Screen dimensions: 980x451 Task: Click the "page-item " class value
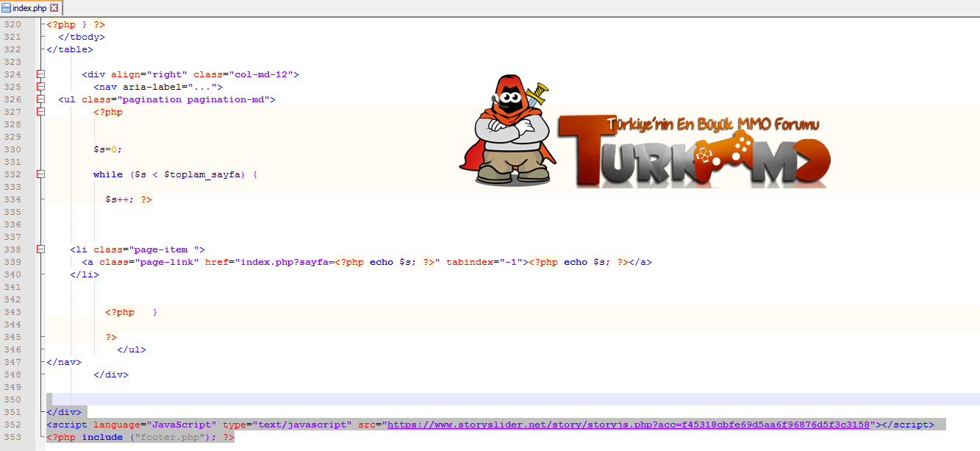pyautogui.click(x=167, y=249)
